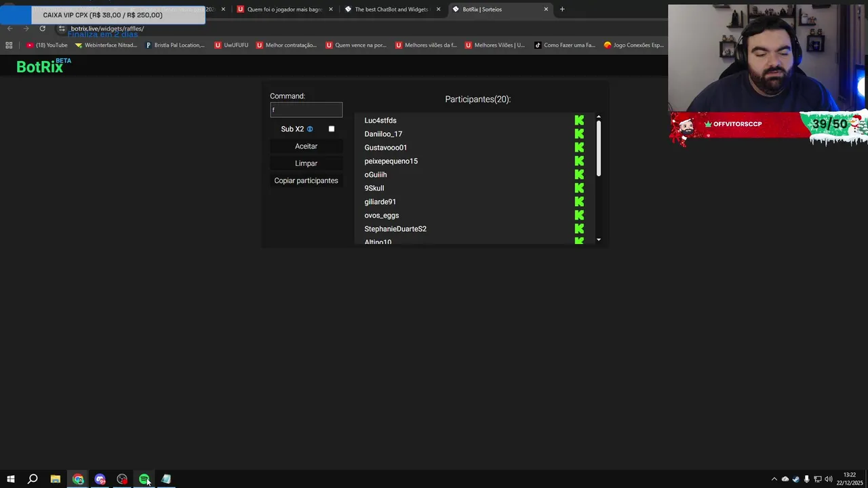This screenshot has width=868, height=488.
Task: Show hidden system tray icons
Action: (774, 479)
